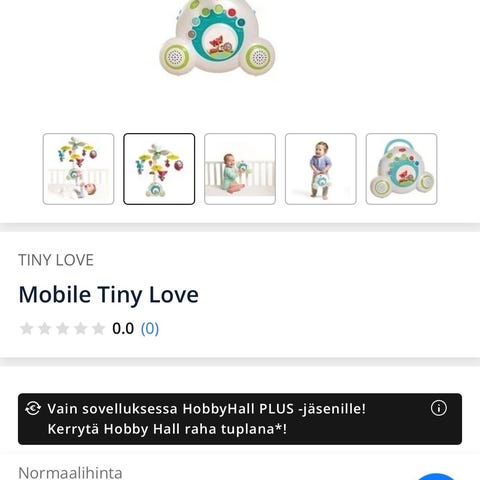Select the first thumbnail, mobile over the crib
480x480 pixels.
click(x=78, y=169)
